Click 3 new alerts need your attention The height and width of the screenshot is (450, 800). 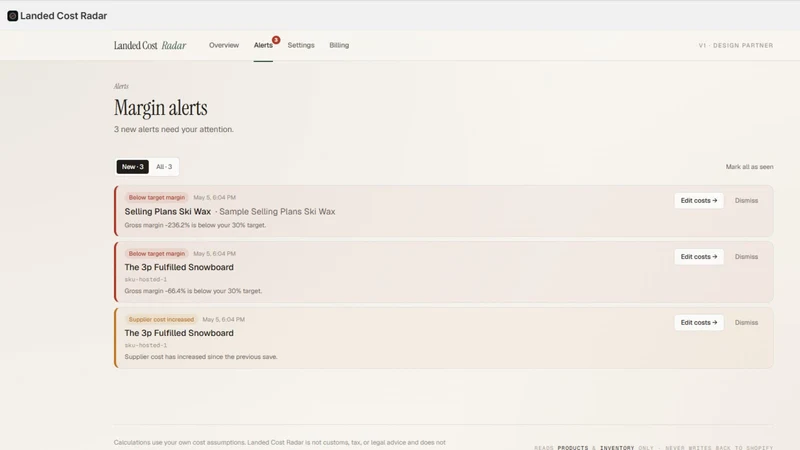(173, 130)
